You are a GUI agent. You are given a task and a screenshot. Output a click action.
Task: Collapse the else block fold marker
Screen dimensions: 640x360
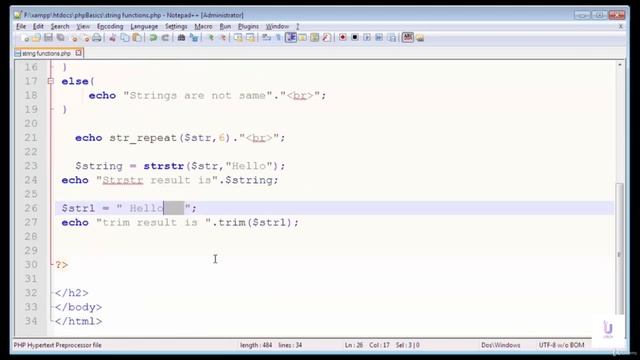coord(51,81)
